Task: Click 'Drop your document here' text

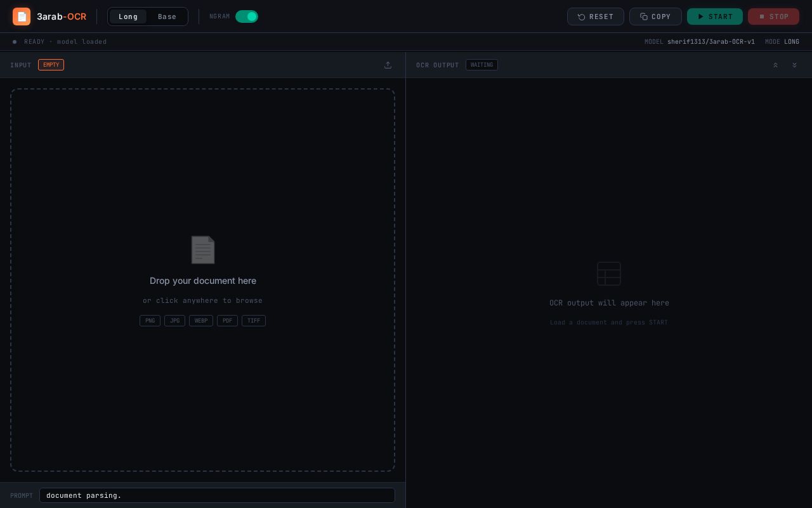Action: pos(203,281)
